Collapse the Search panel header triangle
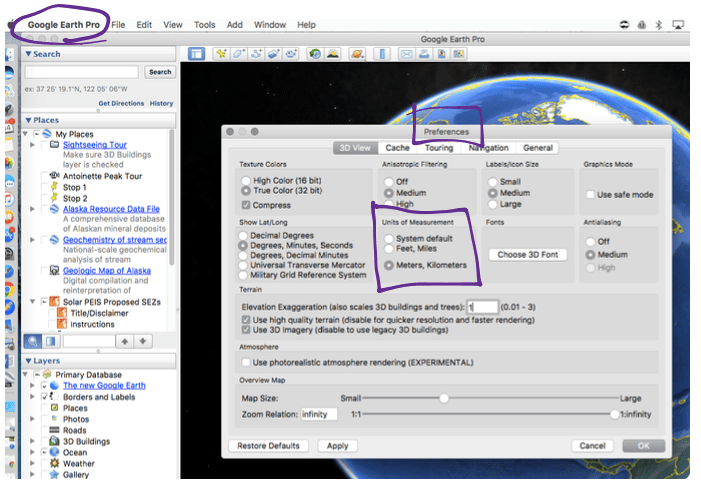This screenshot has height=487, width=701. pos(28,54)
